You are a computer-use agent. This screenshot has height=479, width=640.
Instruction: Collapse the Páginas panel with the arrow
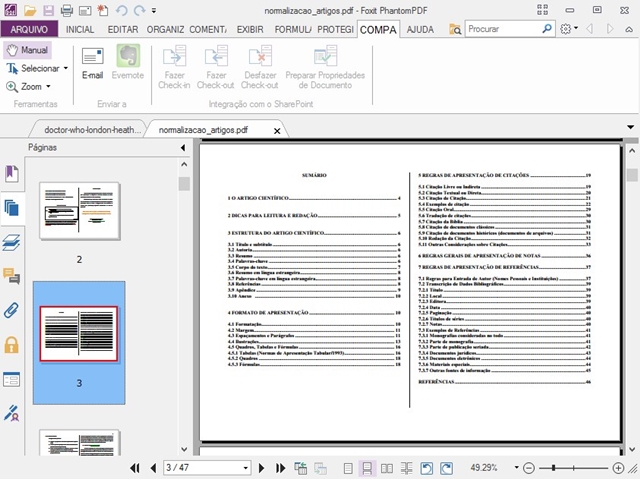pos(183,147)
